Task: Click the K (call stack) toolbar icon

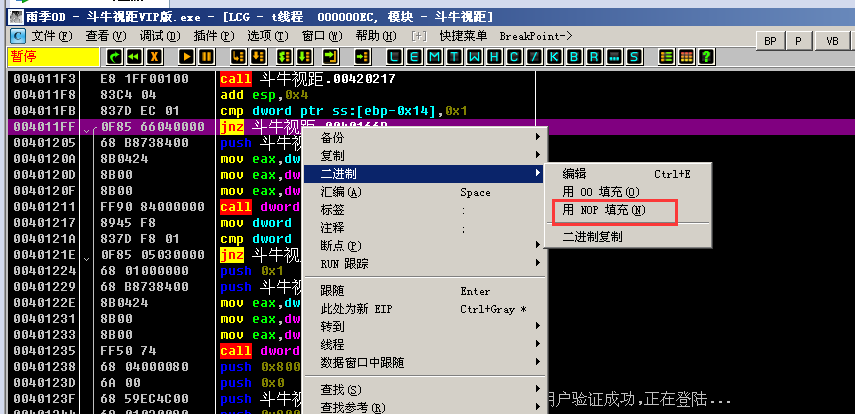Action: (x=554, y=57)
